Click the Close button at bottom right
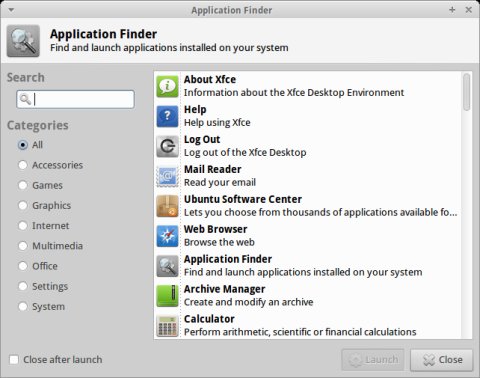The height and width of the screenshot is (378, 480). click(x=442, y=360)
